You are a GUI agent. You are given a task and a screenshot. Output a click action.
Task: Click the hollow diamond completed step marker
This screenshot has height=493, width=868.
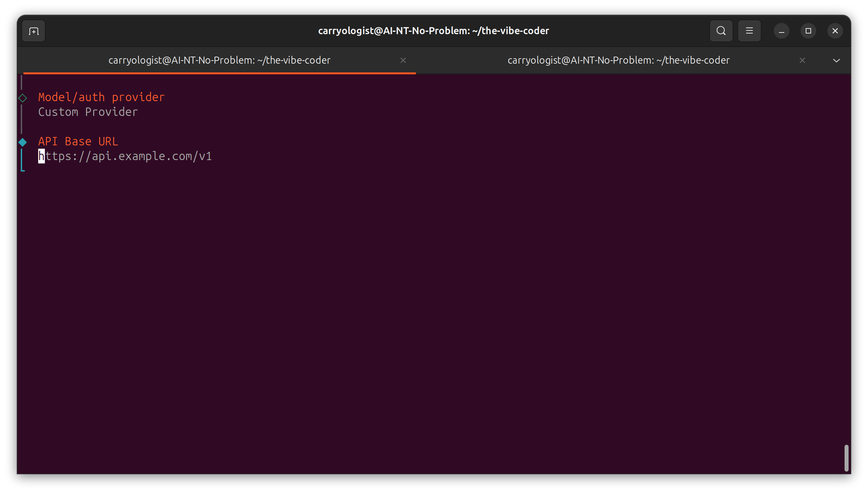23,98
